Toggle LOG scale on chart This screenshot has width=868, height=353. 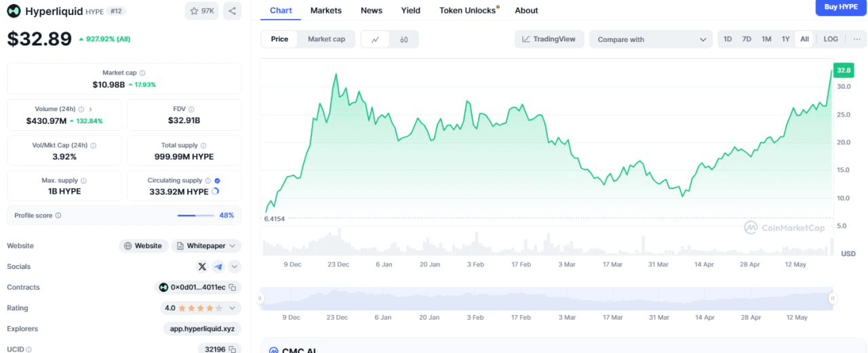tap(831, 39)
